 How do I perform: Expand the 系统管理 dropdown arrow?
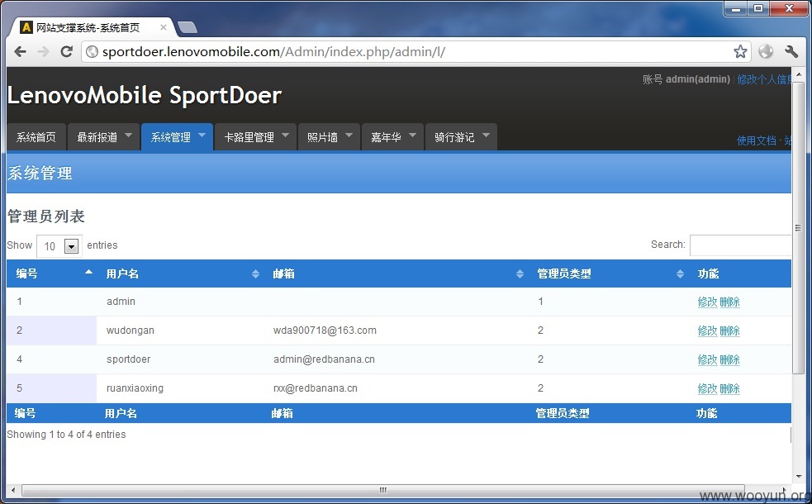point(202,136)
